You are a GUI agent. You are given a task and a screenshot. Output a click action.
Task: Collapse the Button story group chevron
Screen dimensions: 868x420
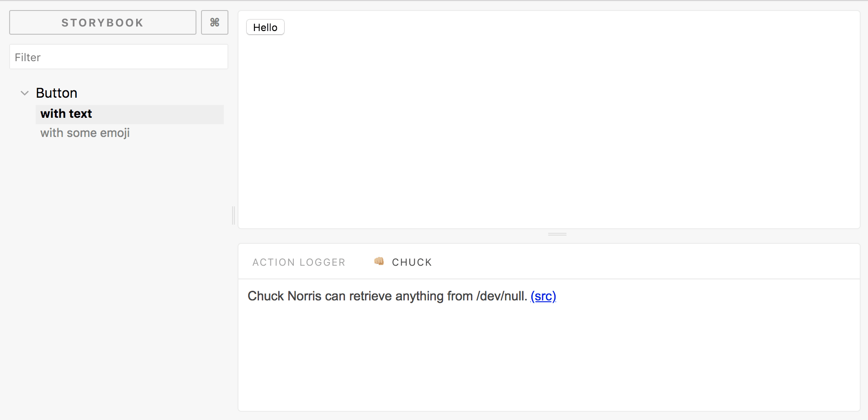25,93
